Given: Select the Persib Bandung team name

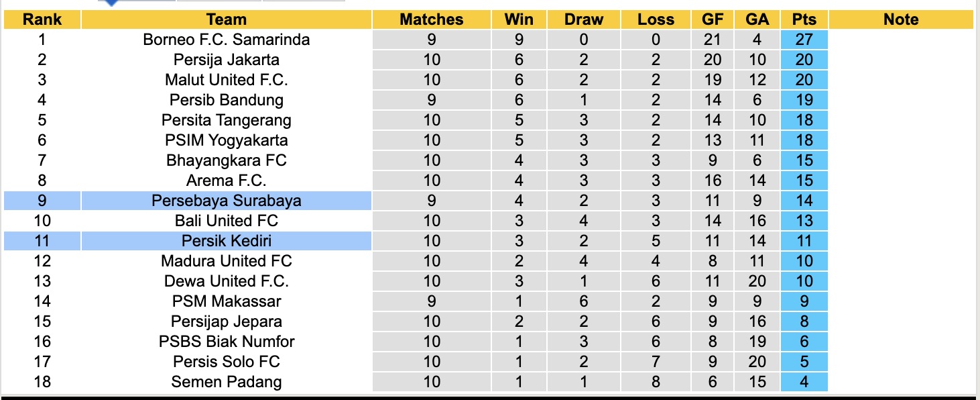Looking at the screenshot, I should pyautogui.click(x=227, y=100).
